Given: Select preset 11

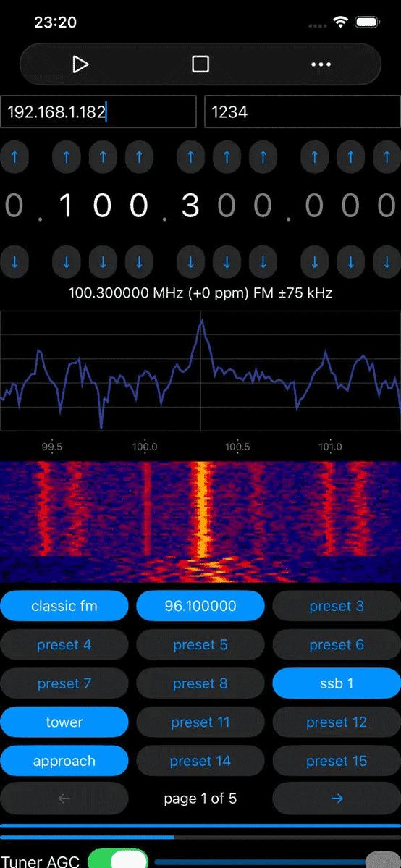Looking at the screenshot, I should tap(200, 722).
